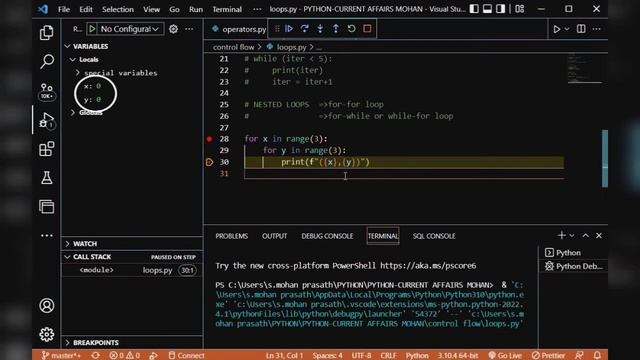640x360 pixels.
Task: Open the View menu
Action: (151, 9)
